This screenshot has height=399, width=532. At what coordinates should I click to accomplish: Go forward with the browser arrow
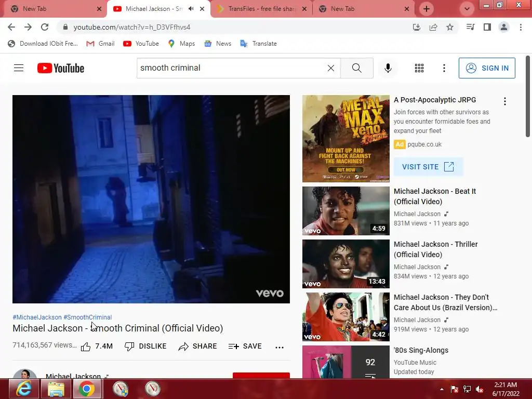coord(28,27)
